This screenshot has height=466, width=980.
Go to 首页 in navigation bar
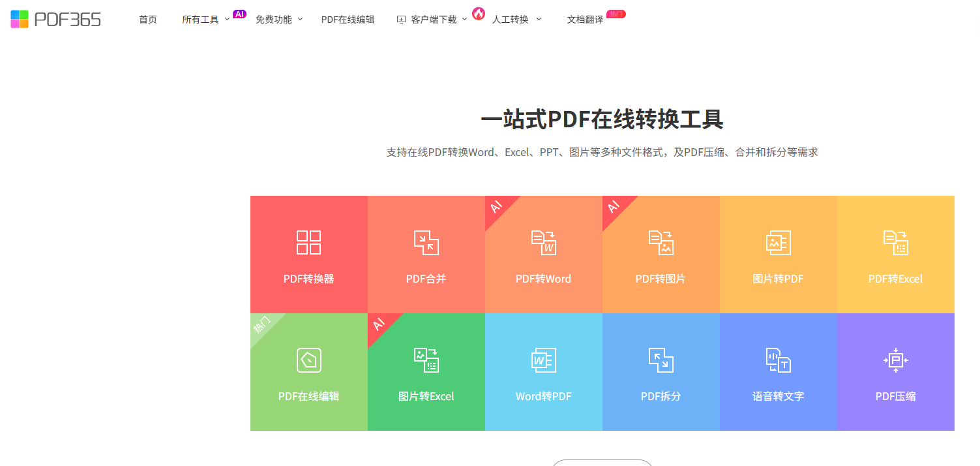tap(148, 20)
